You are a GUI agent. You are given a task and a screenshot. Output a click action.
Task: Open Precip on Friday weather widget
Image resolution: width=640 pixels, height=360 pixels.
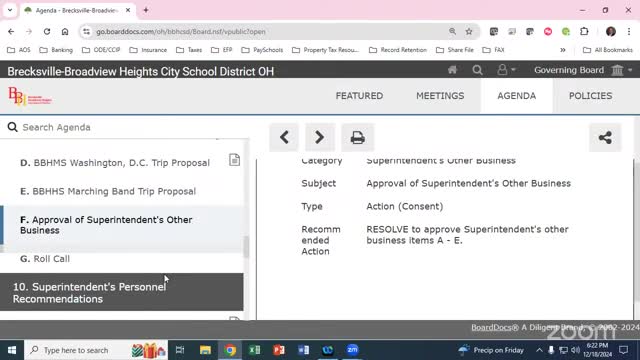pos(491,350)
